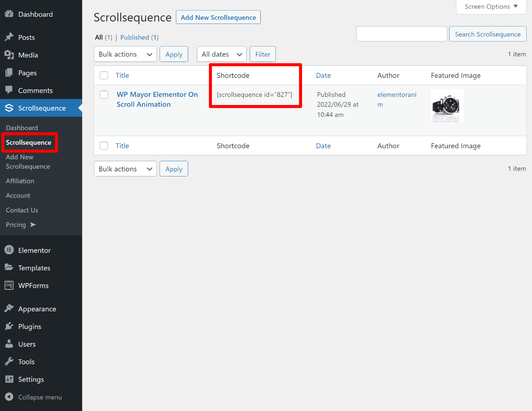Expand the Screen Options panel
This screenshot has width=532, height=411.
click(x=491, y=7)
